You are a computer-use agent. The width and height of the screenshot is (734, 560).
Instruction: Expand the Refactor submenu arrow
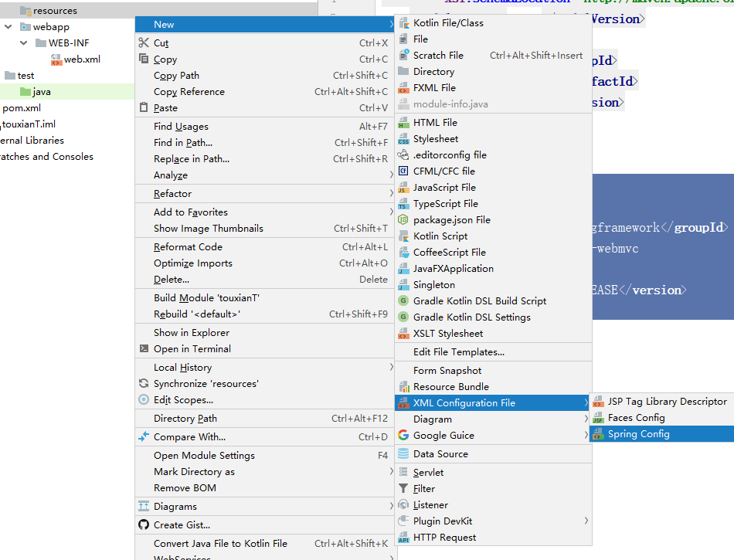(x=391, y=193)
